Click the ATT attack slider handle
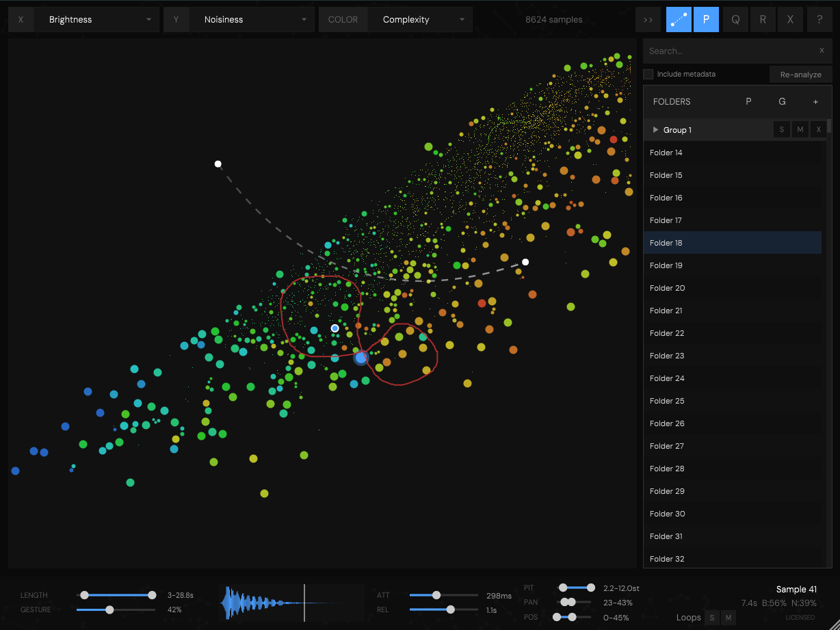Viewport: 840px width, 630px height. point(436,595)
